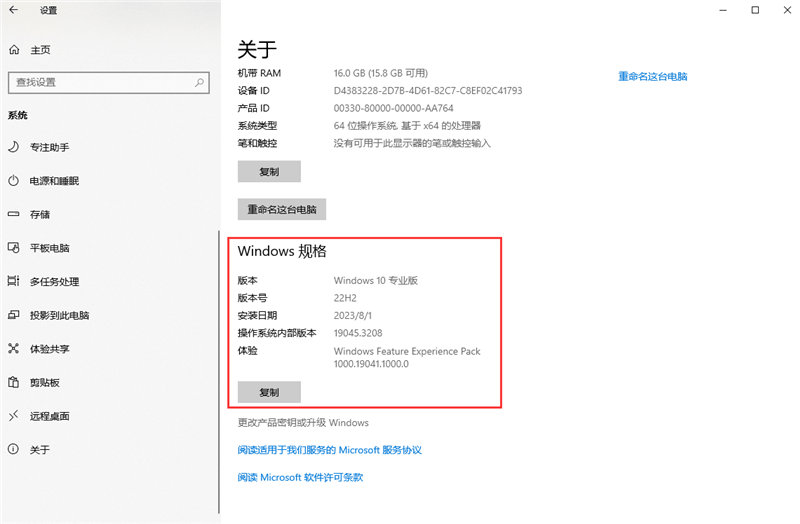Select 没有可用于此显示器的笔或触控输入 text
The height and width of the screenshot is (524, 800).
click(412, 143)
